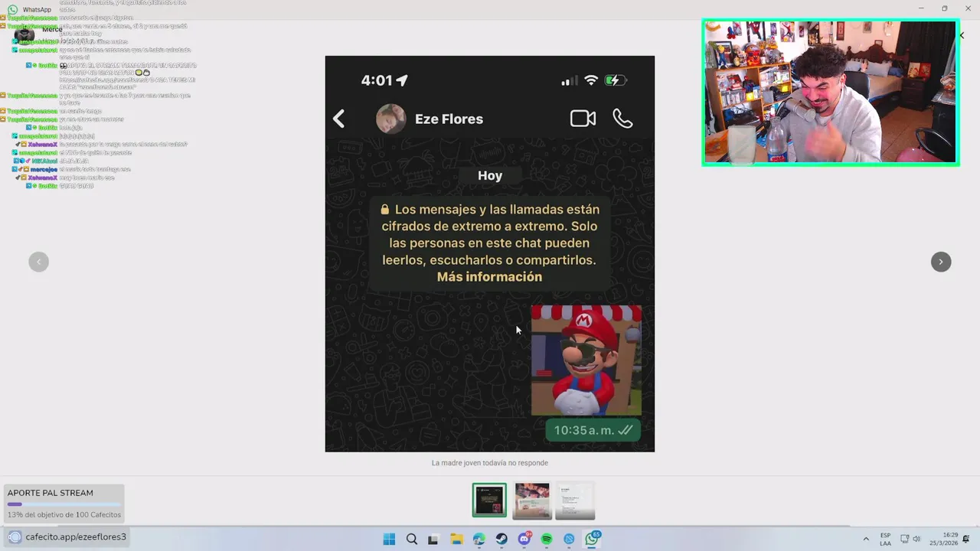This screenshot has height=551, width=980.
Task: Go to the next image with the right arrow
Action: click(941, 262)
